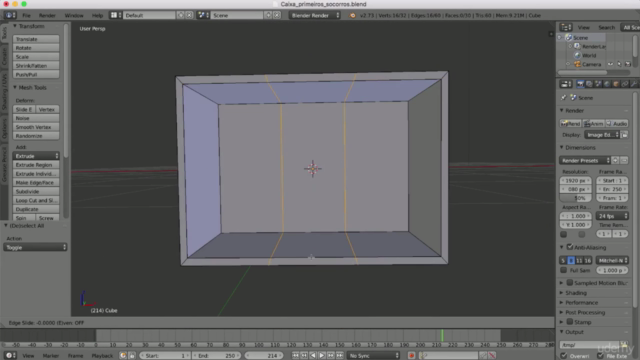Click the Translate button
This screenshot has width=640, height=360.
36,39
